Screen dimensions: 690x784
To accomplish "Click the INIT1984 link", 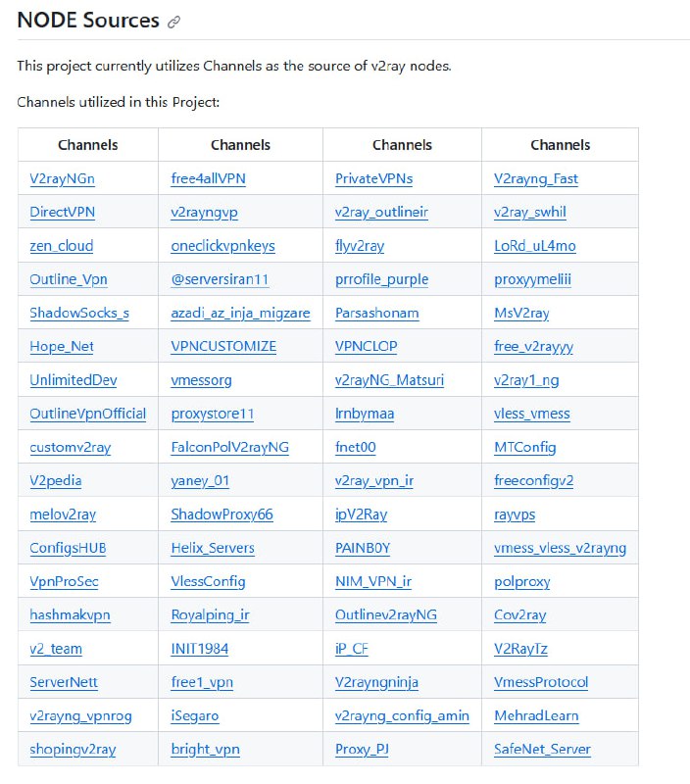I will click(x=200, y=648).
